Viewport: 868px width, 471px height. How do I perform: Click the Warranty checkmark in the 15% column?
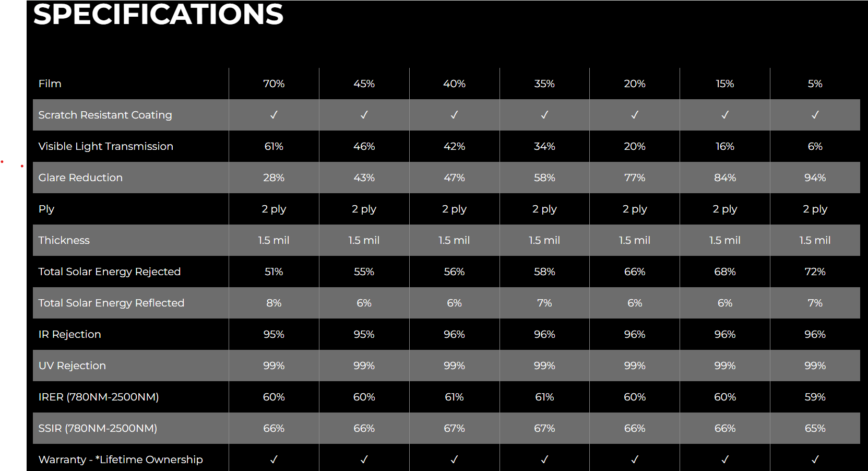pyautogui.click(x=725, y=460)
